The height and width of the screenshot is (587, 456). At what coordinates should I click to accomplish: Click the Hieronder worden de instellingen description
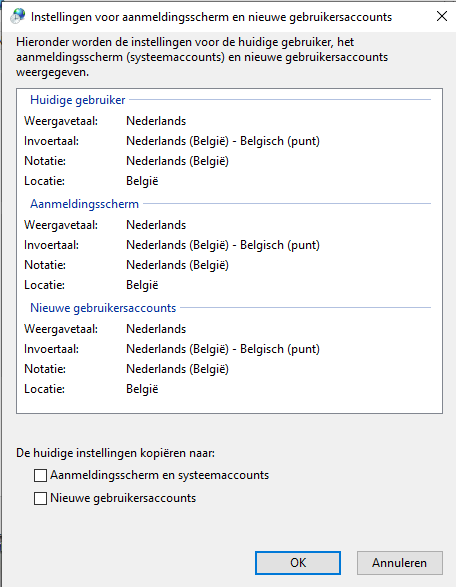(x=202, y=57)
